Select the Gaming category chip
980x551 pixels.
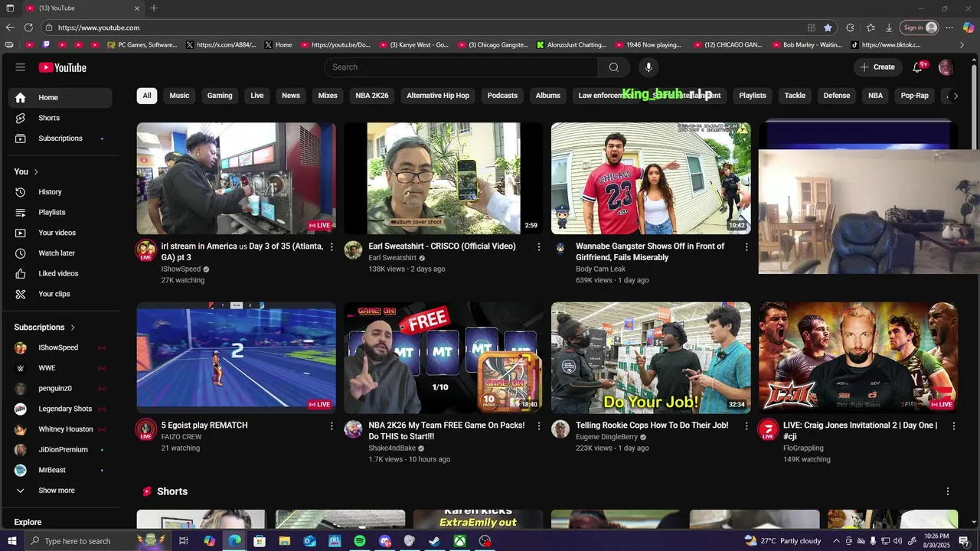tap(220, 96)
